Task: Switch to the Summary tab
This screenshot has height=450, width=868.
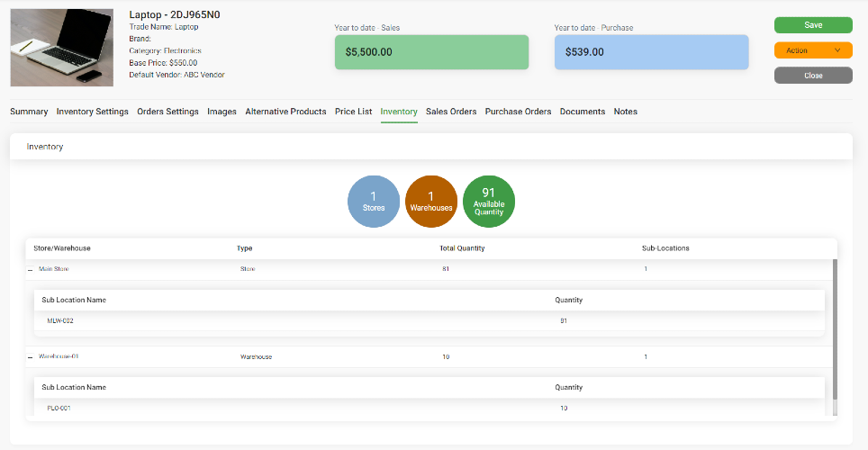Action: click(29, 112)
